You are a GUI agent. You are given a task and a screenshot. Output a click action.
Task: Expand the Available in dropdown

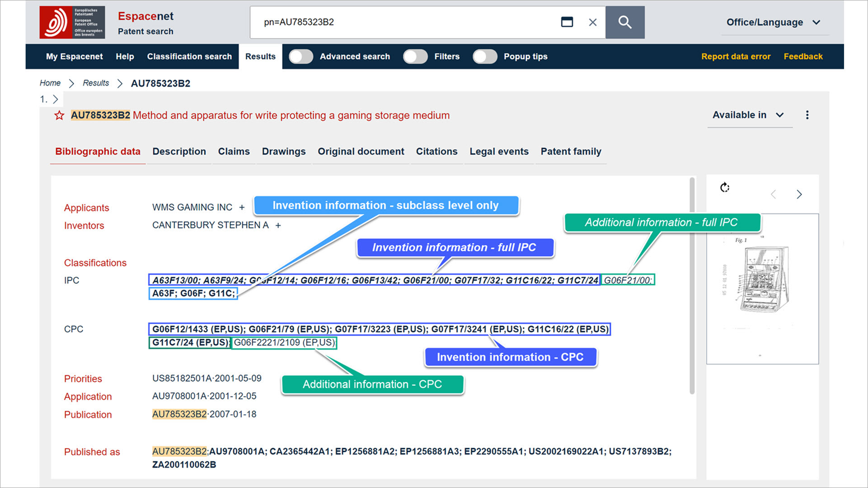[x=748, y=115]
